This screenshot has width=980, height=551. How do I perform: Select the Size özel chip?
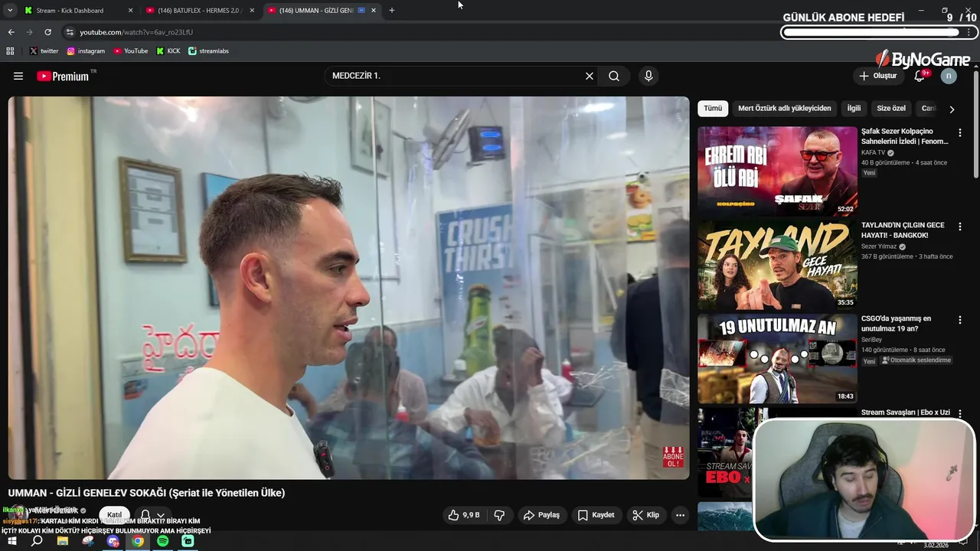[x=891, y=108]
